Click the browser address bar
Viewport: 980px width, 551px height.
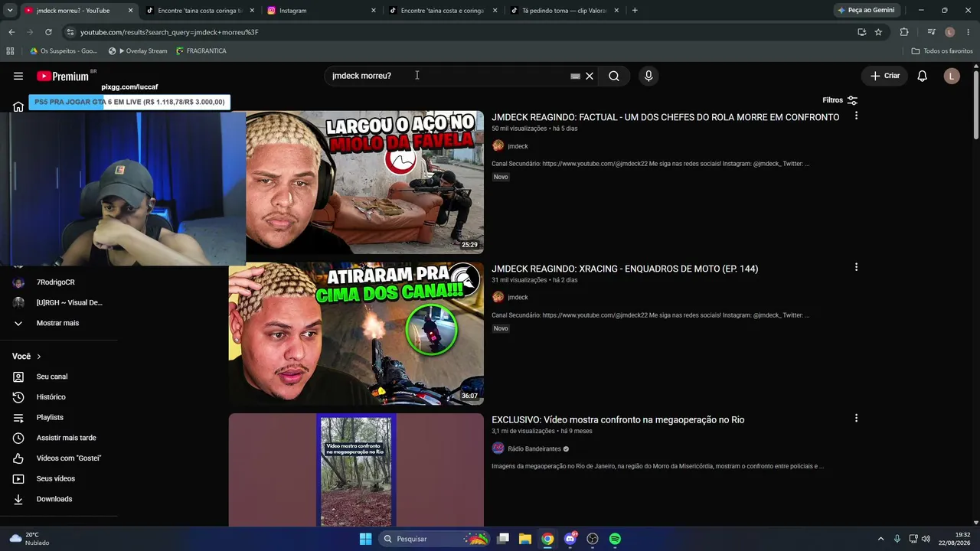point(459,32)
